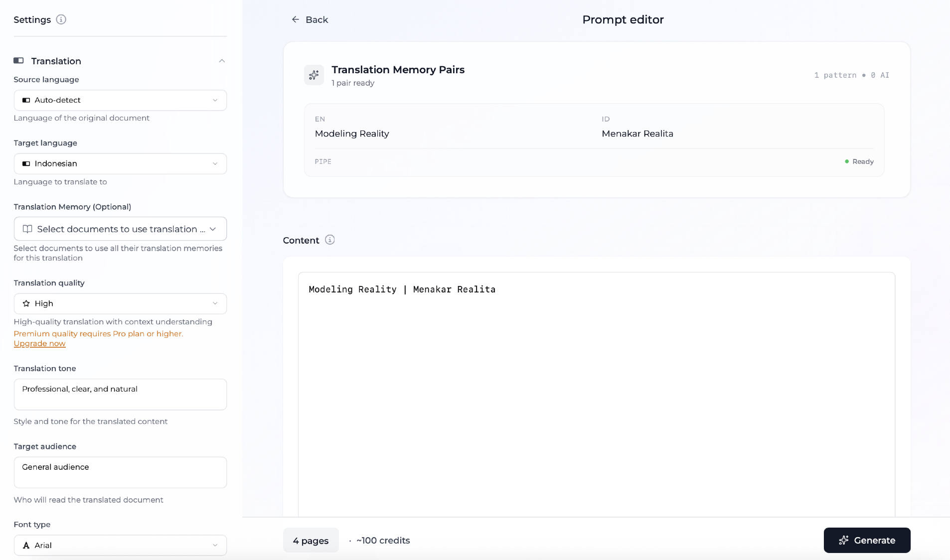
Task: Click the Content info icon
Action: (329, 240)
